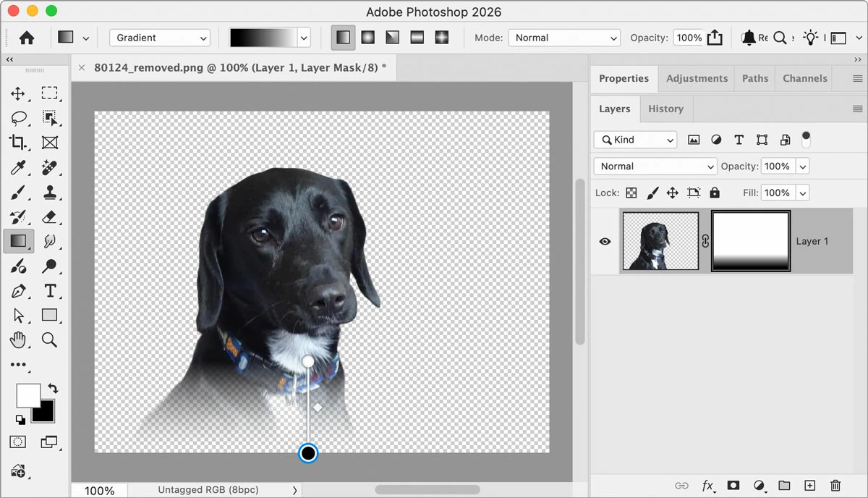Switch to the History tab
868x498 pixels.
(665, 109)
